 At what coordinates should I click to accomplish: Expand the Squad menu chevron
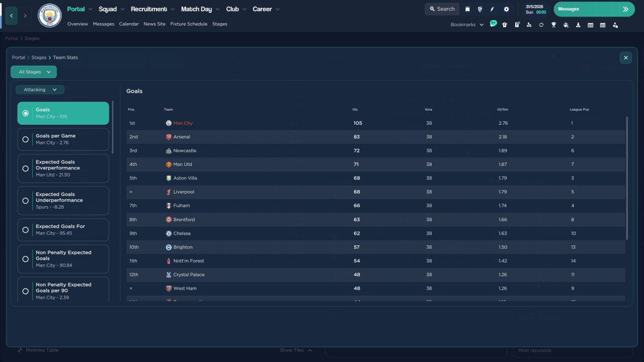click(122, 9)
